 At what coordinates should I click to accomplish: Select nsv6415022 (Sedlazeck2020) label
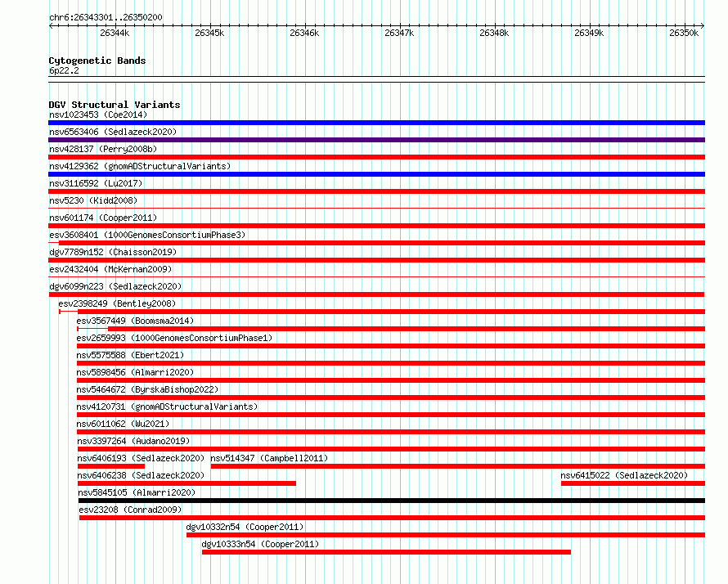624,475
